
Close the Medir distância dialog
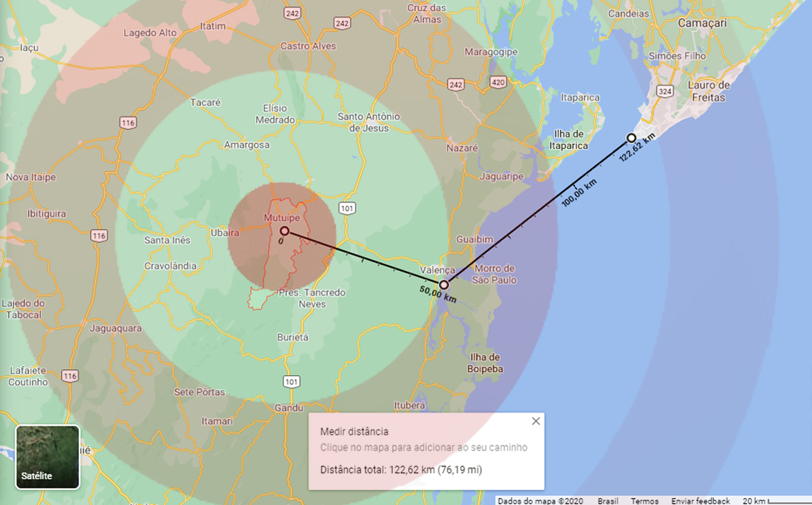click(x=536, y=421)
